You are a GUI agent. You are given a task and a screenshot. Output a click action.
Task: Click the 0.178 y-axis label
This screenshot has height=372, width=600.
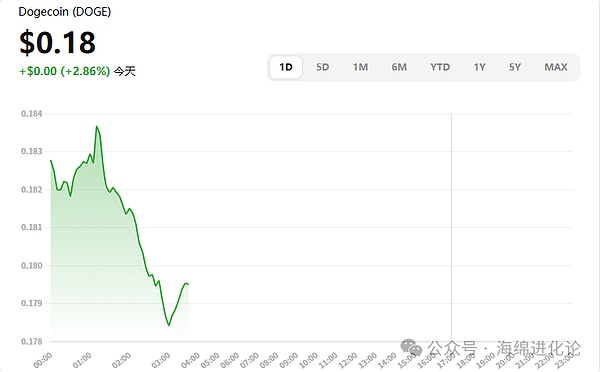tap(32, 341)
